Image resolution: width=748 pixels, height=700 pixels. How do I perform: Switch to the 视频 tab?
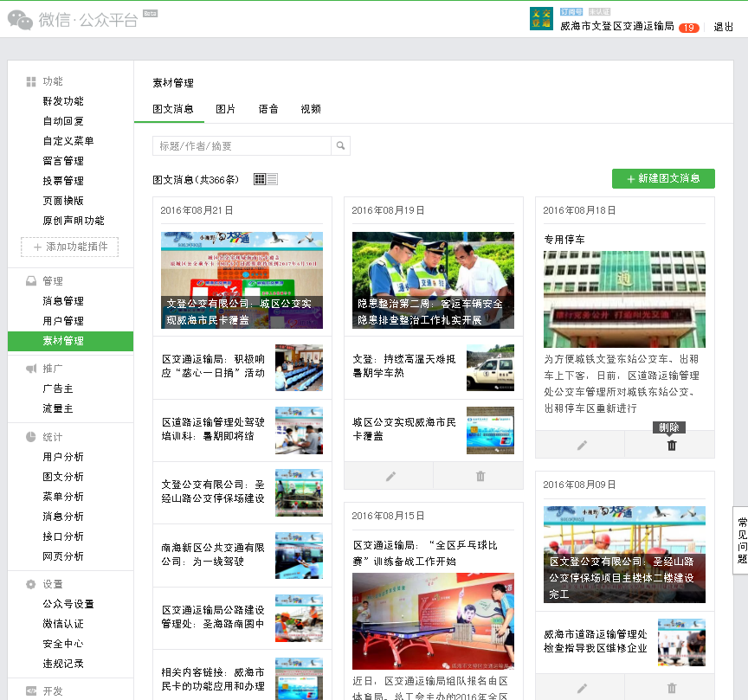(310, 109)
